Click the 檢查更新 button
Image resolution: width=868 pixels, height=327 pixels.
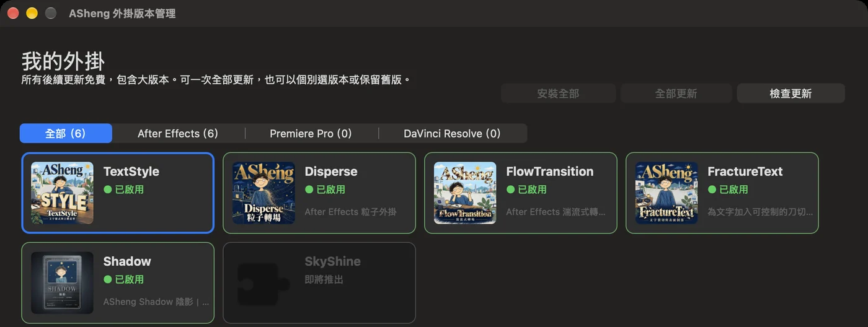point(790,94)
